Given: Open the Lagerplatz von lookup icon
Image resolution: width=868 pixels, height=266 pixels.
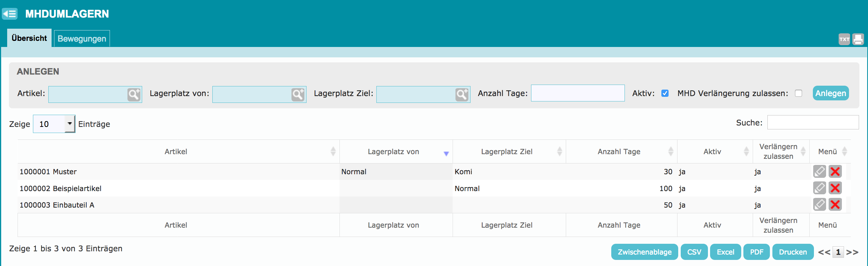Looking at the screenshot, I should click(x=298, y=95).
